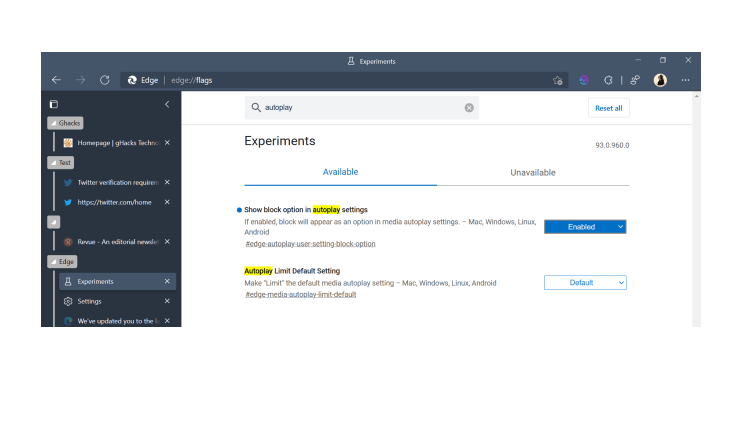
Task: Reload the page with the refresh icon
Action: point(104,80)
